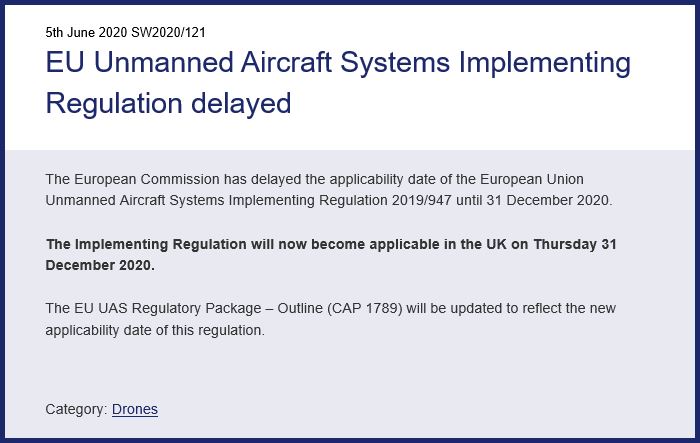The image size is (700, 443).
Task: Click the date '5th June 2020'
Action: pyautogui.click(x=87, y=33)
